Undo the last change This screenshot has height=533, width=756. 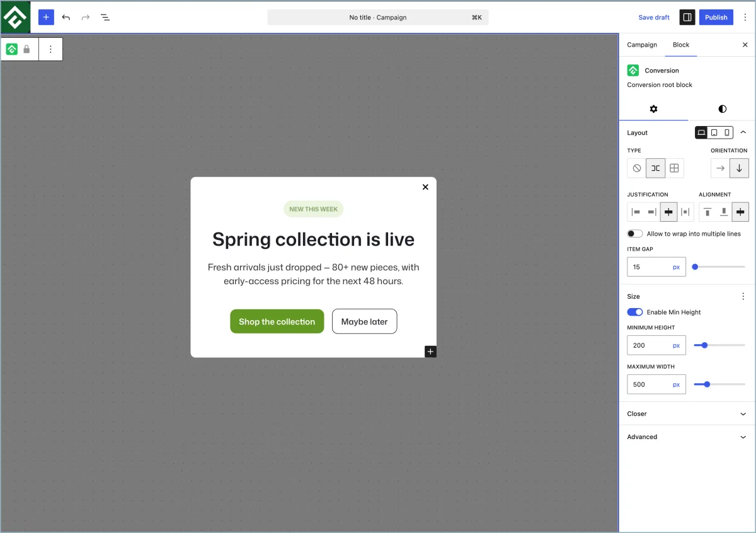[x=66, y=17]
